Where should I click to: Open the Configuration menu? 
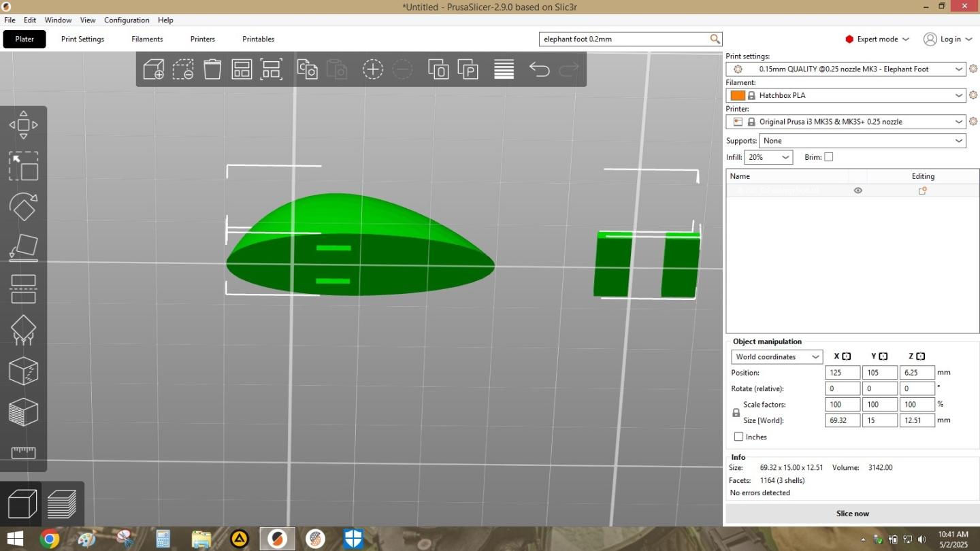pos(127,20)
